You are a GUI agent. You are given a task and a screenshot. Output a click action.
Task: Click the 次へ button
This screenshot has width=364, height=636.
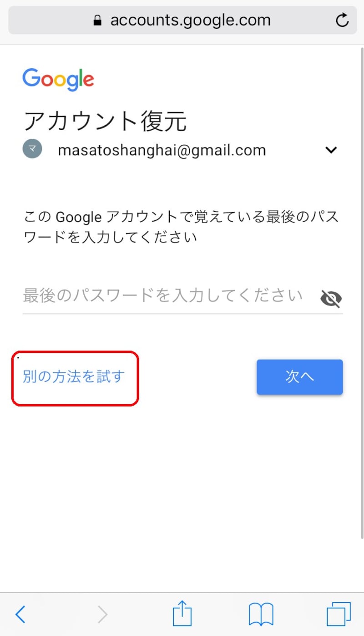(x=299, y=377)
